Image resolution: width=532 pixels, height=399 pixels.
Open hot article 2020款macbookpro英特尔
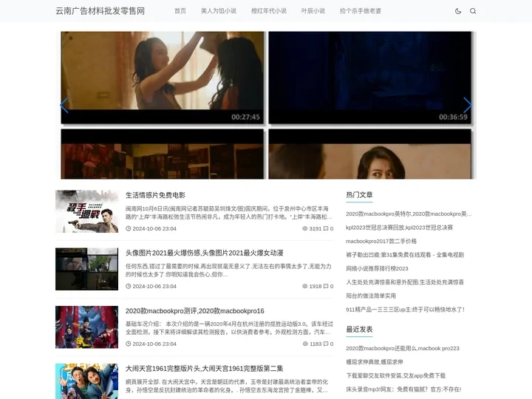click(x=409, y=214)
